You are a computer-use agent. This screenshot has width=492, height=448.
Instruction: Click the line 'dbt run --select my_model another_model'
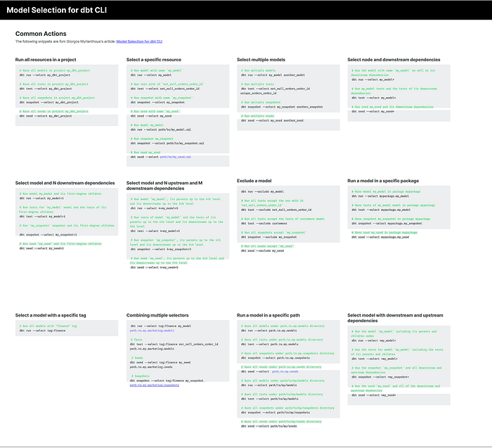(273, 75)
